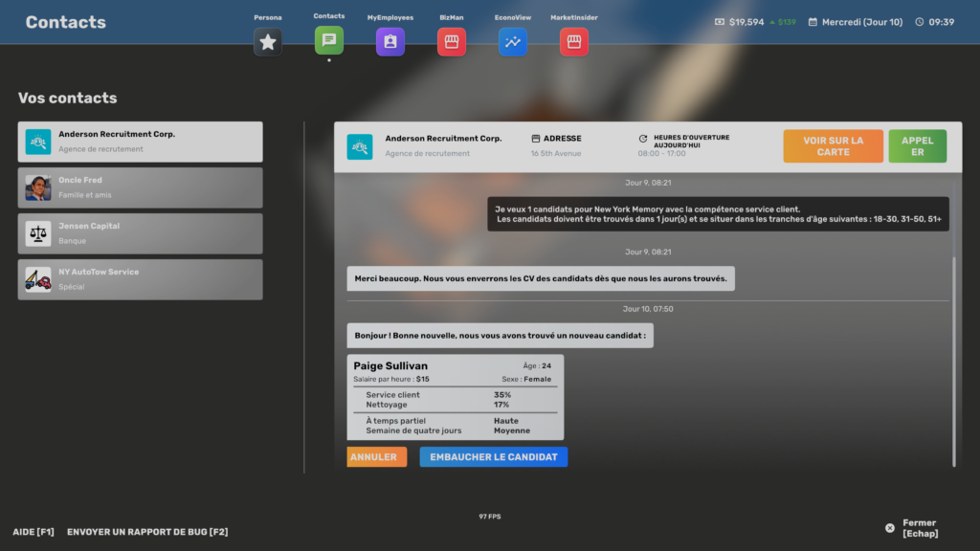This screenshot has height=551, width=980.
Task: Open the Contacts chat app icon
Action: 328,40
